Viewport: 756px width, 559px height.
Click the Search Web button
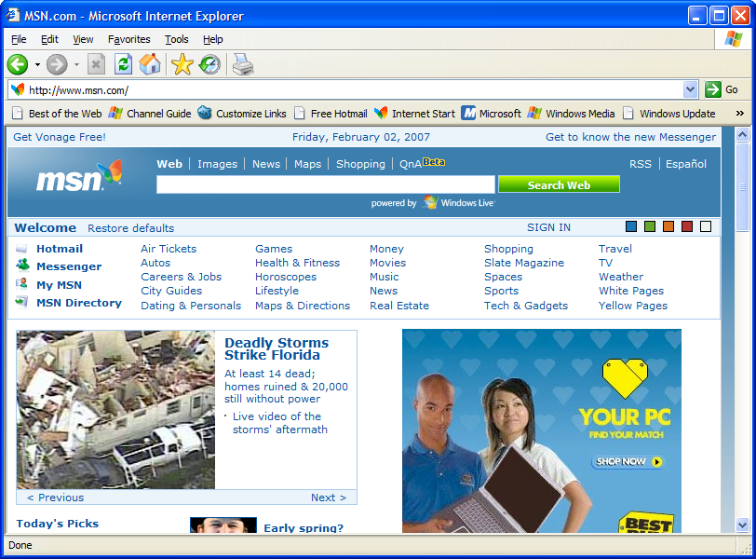pos(559,184)
